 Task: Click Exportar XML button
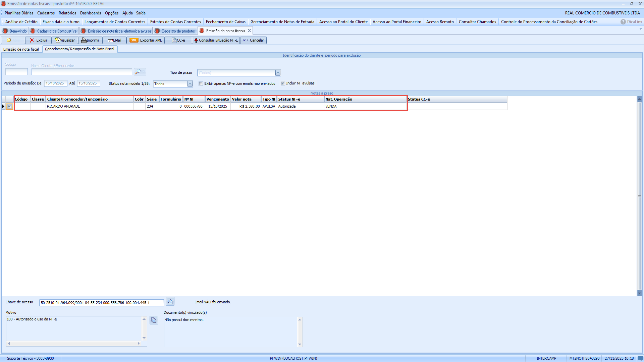click(x=146, y=40)
